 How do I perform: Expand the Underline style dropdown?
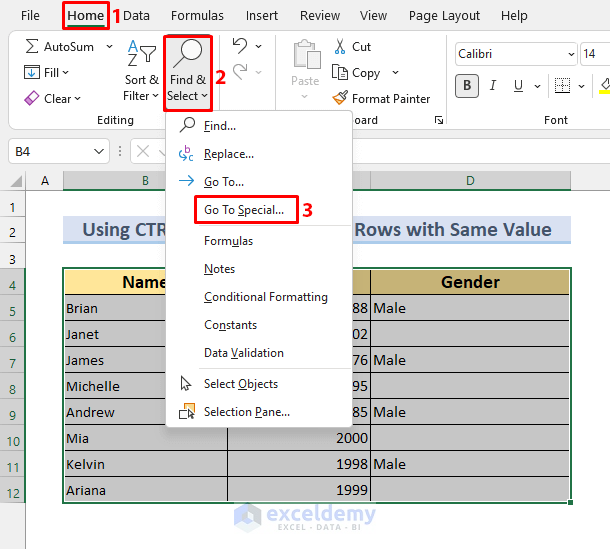tap(538, 86)
